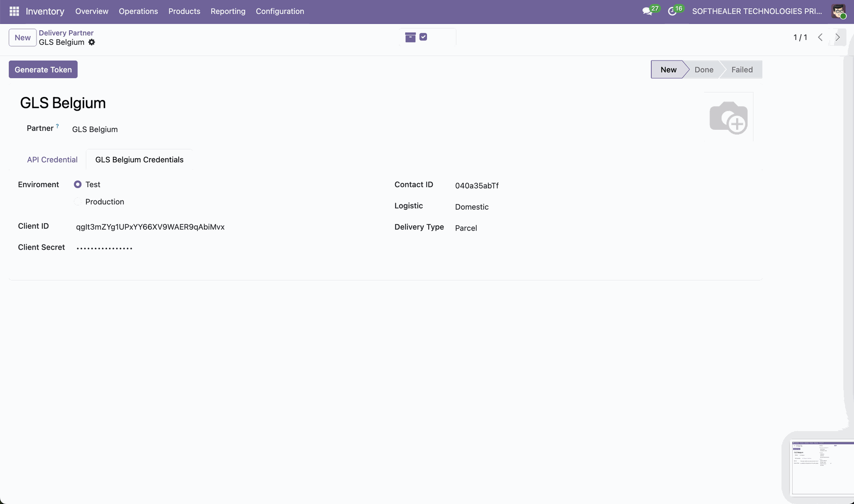This screenshot has height=504, width=854.
Task: Click the Partner help question mark
Action: pos(57,126)
